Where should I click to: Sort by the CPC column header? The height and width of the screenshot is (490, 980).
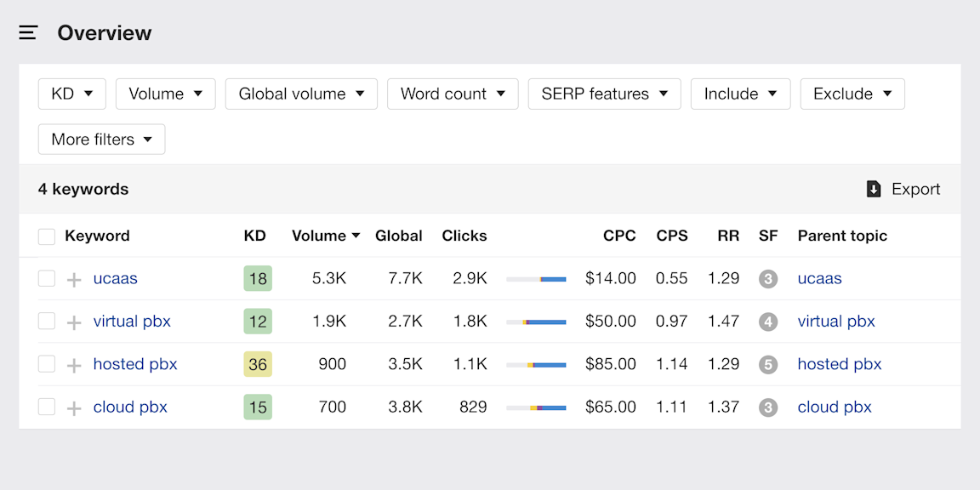pos(619,236)
